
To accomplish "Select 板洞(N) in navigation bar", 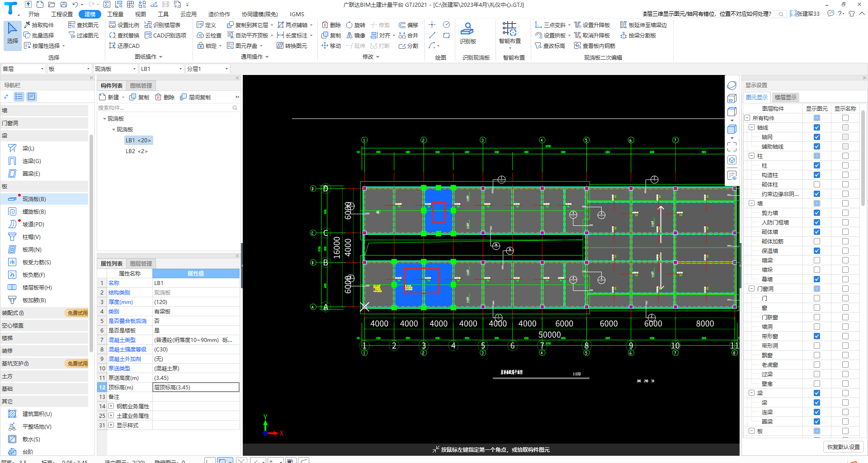I will pyautogui.click(x=32, y=249).
